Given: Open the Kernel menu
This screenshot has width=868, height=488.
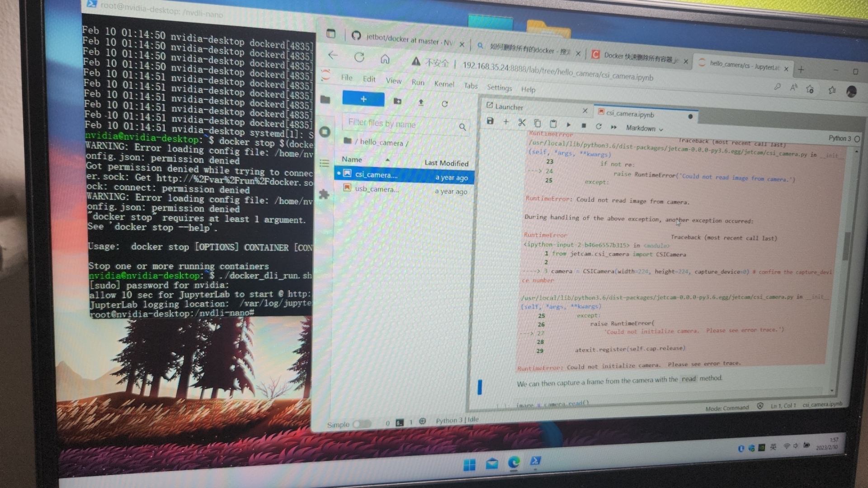Looking at the screenshot, I should (444, 84).
